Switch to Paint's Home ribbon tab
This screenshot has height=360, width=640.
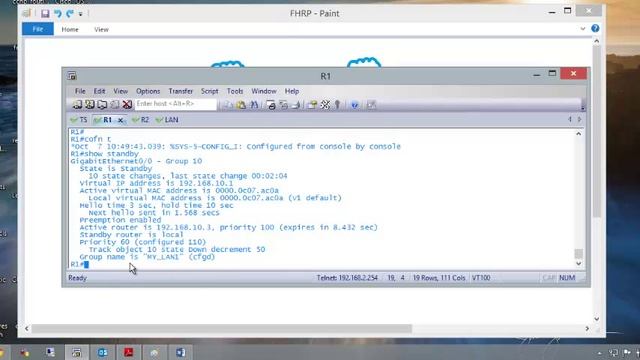[70, 29]
